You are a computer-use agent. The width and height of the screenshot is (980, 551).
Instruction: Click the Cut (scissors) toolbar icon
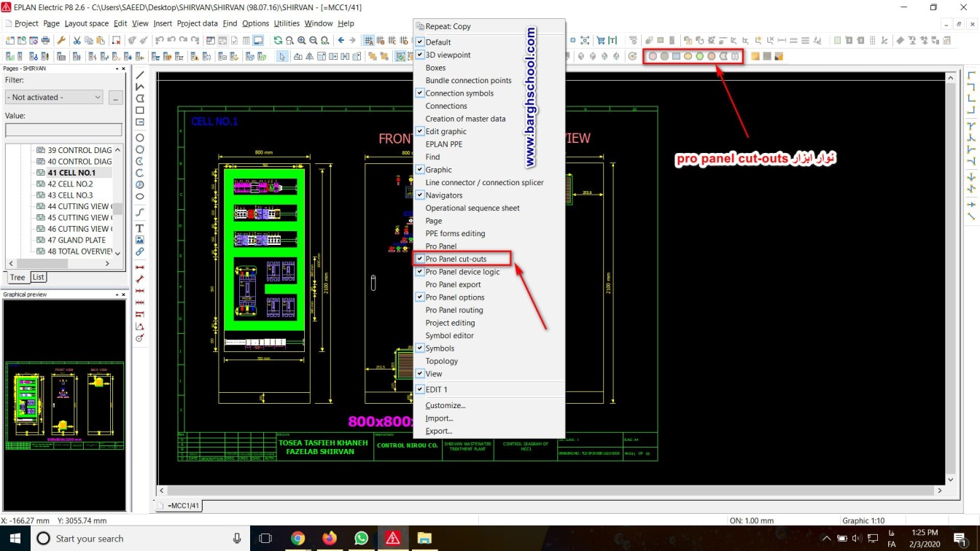pos(77,41)
